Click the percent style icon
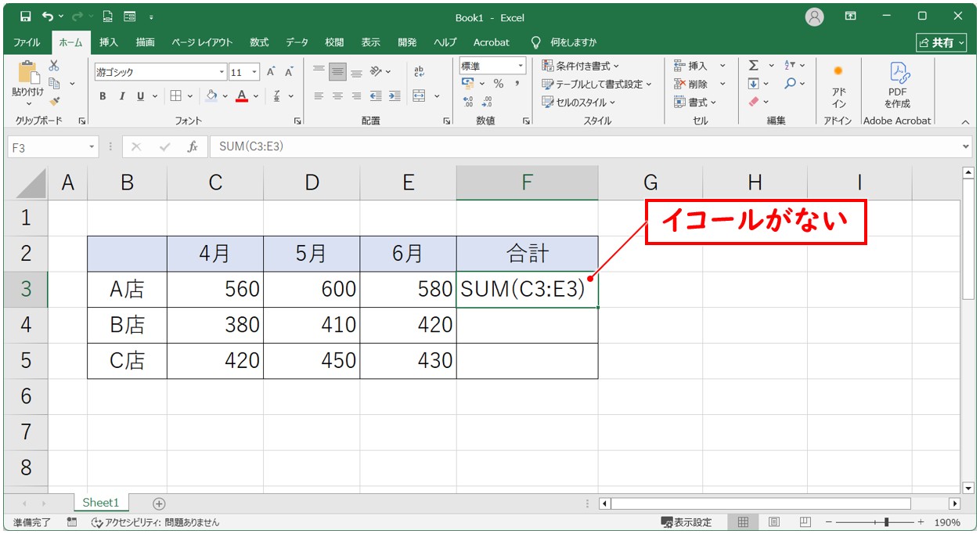Viewport: 980px width, 534px height. [498, 84]
